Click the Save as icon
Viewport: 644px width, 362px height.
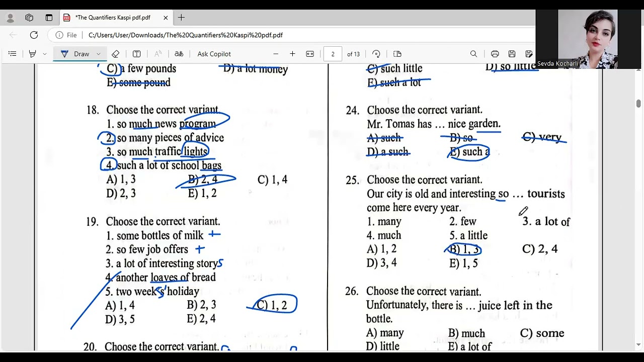(x=529, y=54)
